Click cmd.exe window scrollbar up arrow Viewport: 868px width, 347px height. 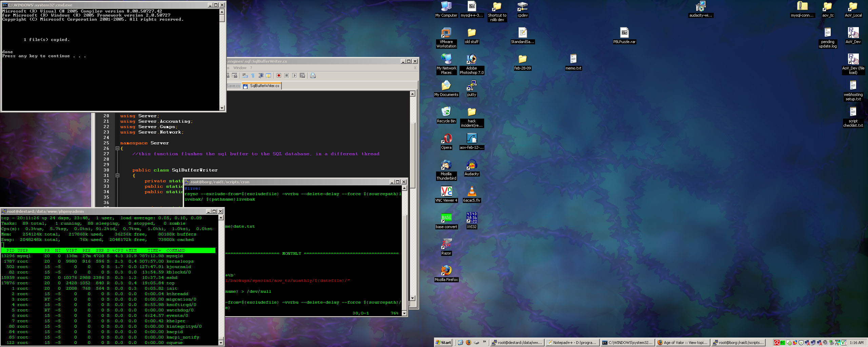[222, 12]
